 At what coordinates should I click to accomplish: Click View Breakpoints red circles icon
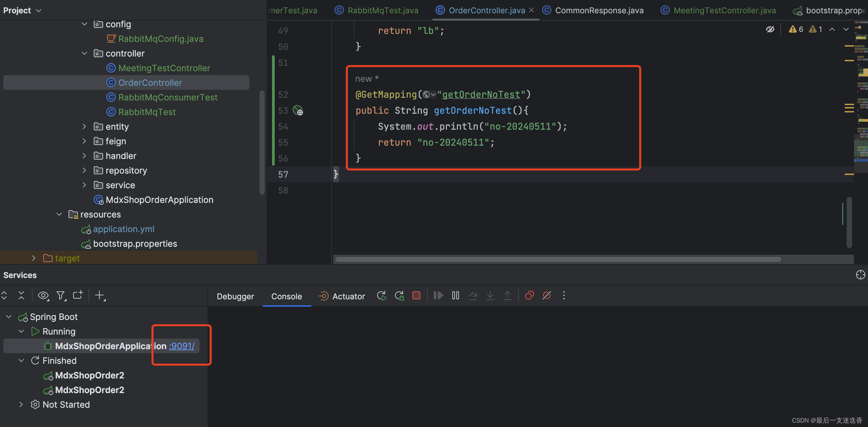(x=529, y=296)
